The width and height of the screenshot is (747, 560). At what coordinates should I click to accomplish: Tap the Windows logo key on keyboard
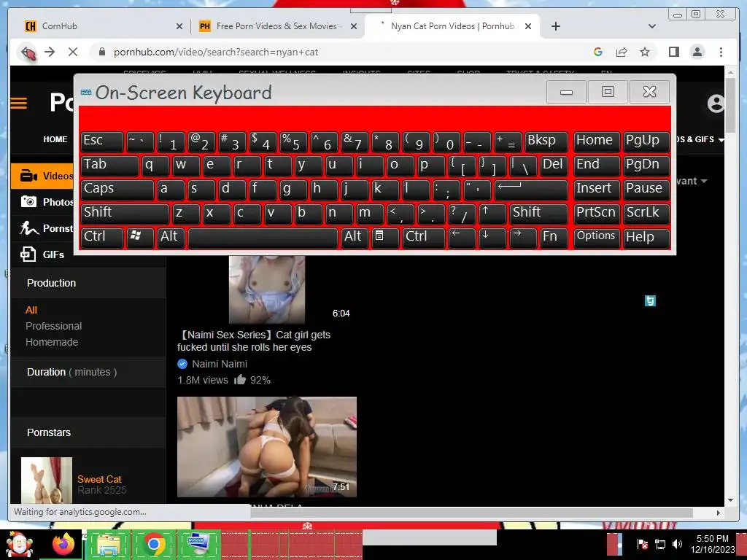[140, 237]
